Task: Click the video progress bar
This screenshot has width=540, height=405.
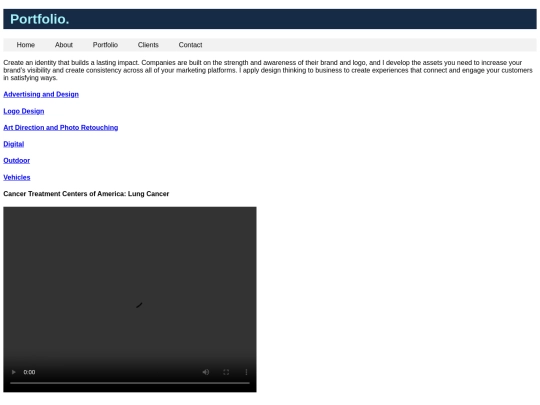Action: [130, 383]
